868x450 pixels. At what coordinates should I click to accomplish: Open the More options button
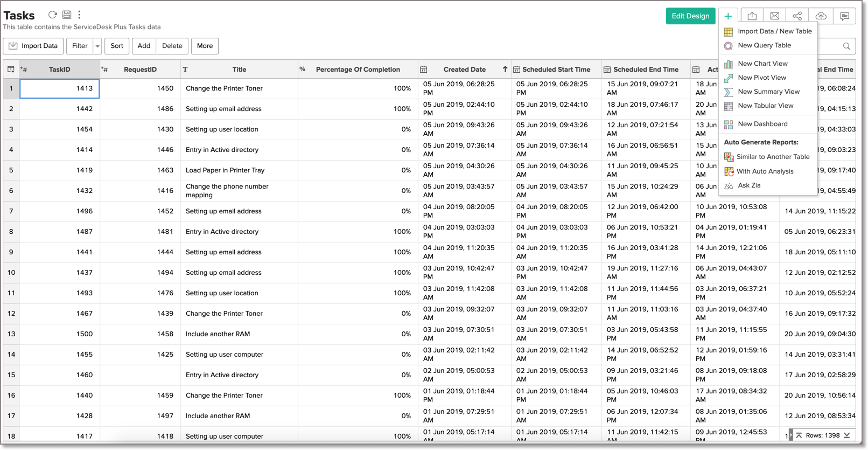pos(205,46)
